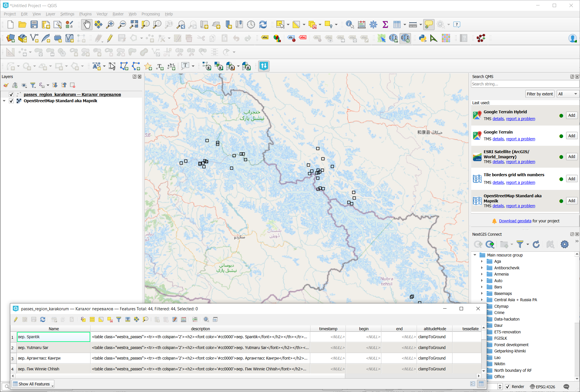Click the Search QMS input field
The height and width of the screenshot is (392, 580).
(525, 84)
